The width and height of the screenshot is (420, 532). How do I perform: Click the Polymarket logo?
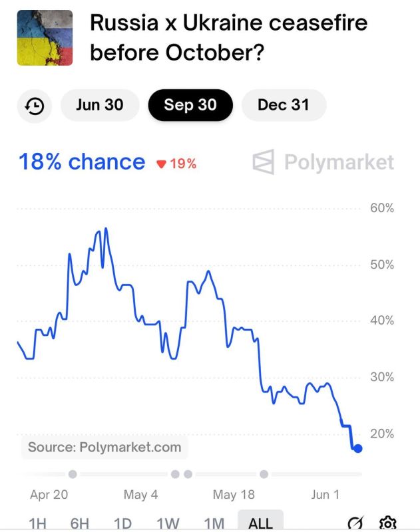coord(323,162)
